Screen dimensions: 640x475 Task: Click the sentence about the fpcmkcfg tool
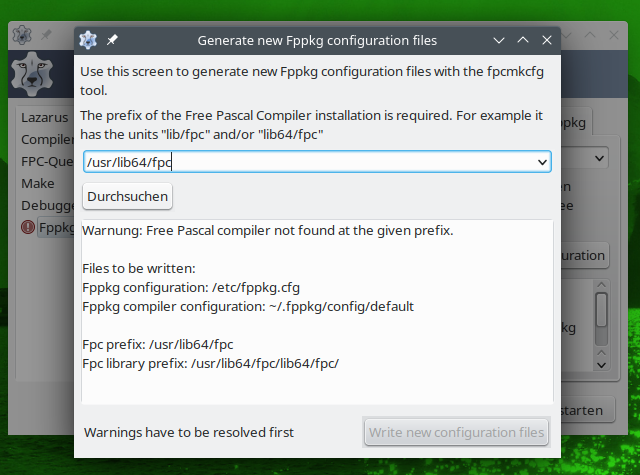pyautogui.click(x=312, y=81)
